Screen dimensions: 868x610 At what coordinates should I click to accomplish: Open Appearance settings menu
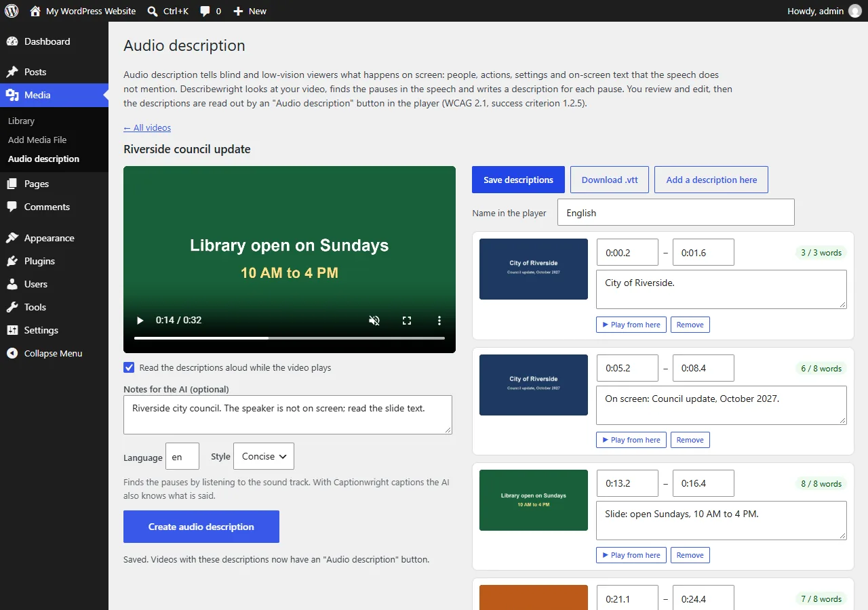(54, 238)
